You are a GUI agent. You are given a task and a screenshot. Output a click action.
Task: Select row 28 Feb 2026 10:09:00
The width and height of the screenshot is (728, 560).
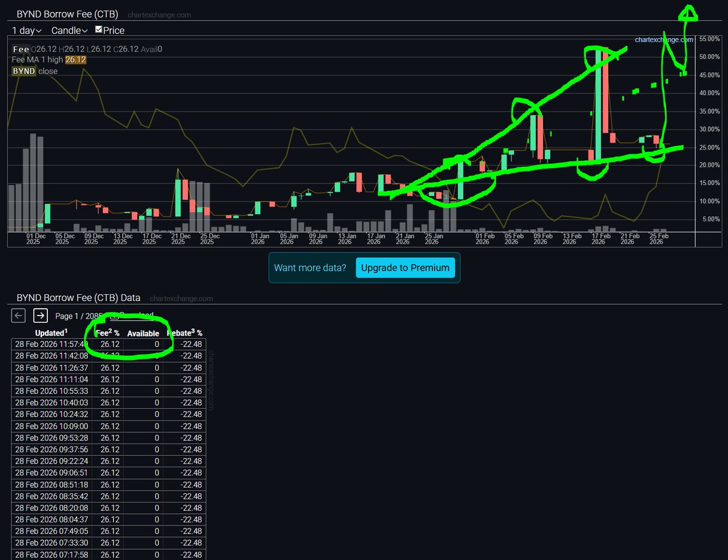point(109,426)
